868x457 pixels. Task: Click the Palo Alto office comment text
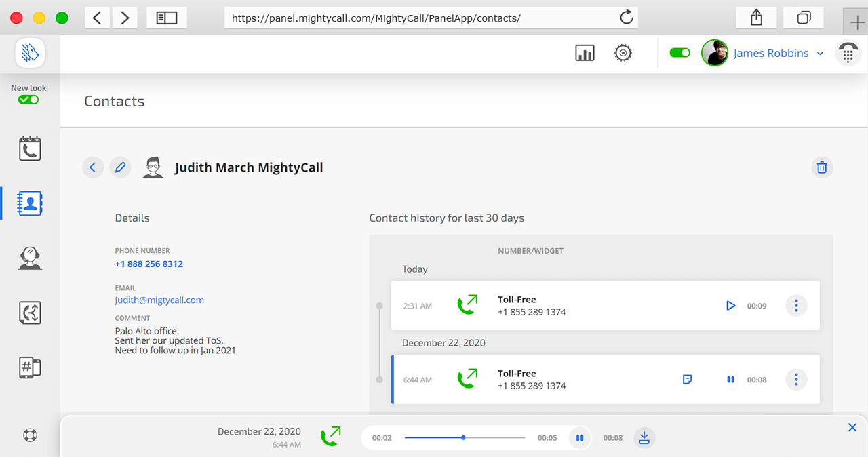click(x=176, y=341)
